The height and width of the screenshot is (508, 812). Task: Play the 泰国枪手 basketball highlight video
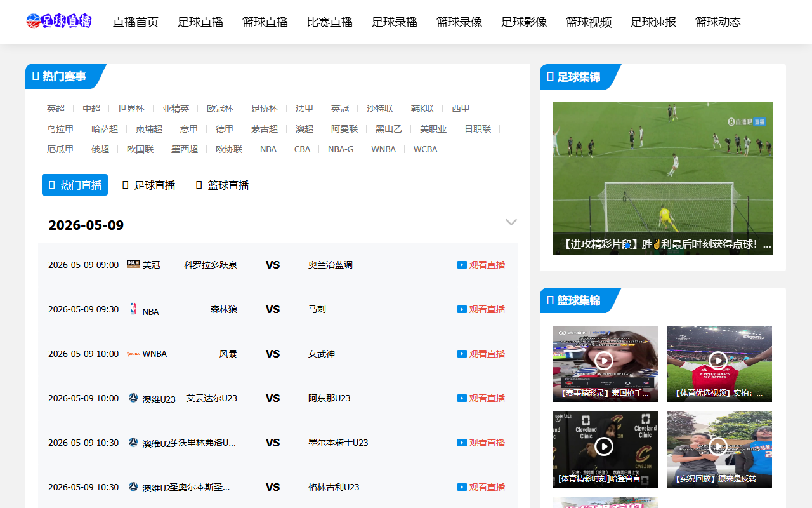pyautogui.click(x=604, y=361)
